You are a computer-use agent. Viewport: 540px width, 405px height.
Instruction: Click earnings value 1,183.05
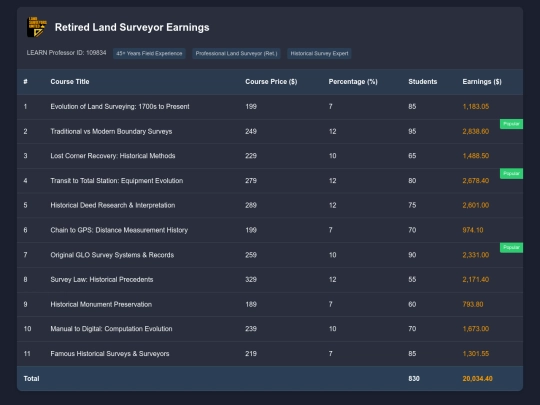tap(476, 106)
